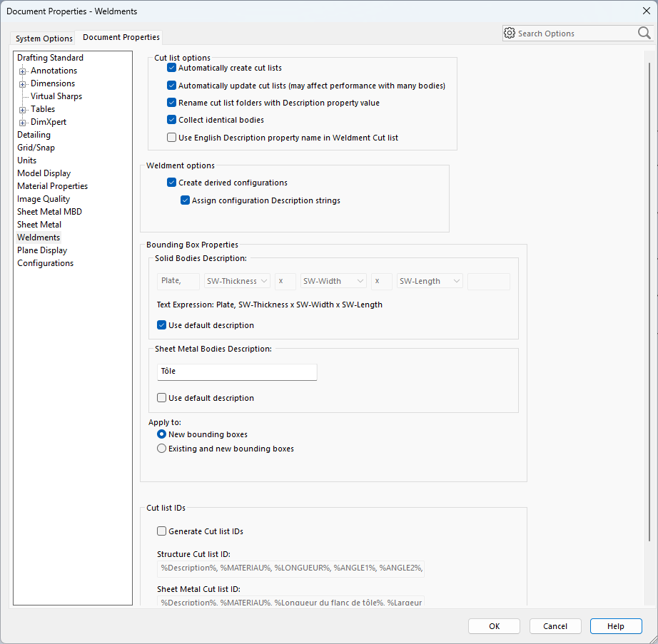Expand the DimXpert tree node
The width and height of the screenshot is (658, 644).
pos(22,123)
